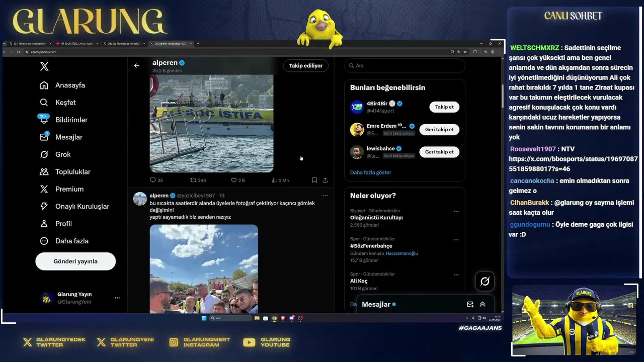Click the X logo in sidebar
The width and height of the screenshot is (644, 362).
44,66
